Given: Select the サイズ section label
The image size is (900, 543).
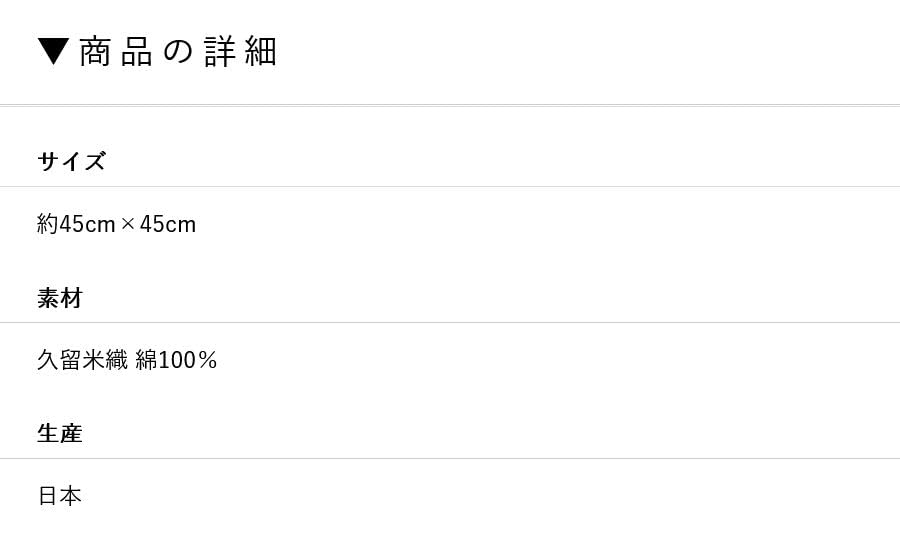Looking at the screenshot, I should point(71,162).
